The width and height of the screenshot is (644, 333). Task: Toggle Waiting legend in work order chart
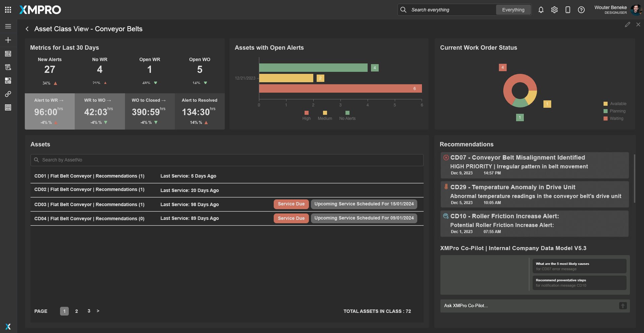pos(613,118)
